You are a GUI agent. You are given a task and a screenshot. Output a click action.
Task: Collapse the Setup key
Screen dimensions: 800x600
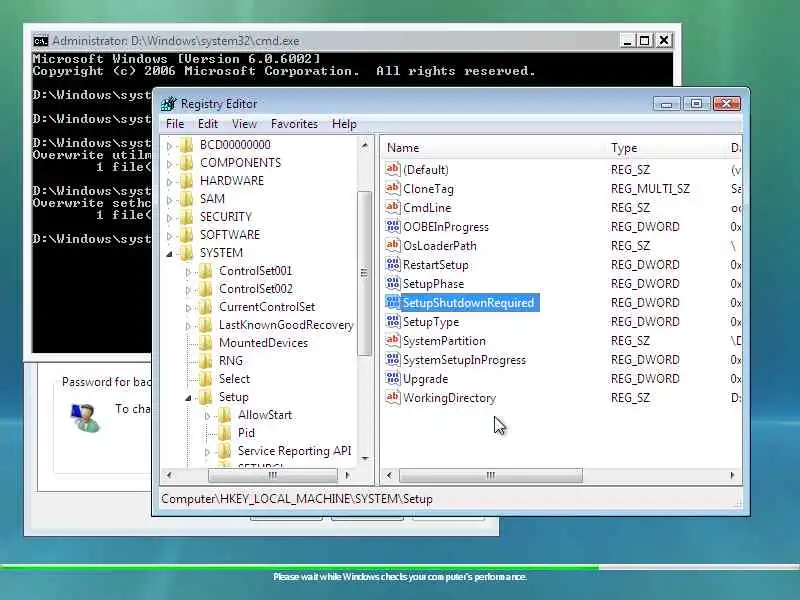(188, 397)
